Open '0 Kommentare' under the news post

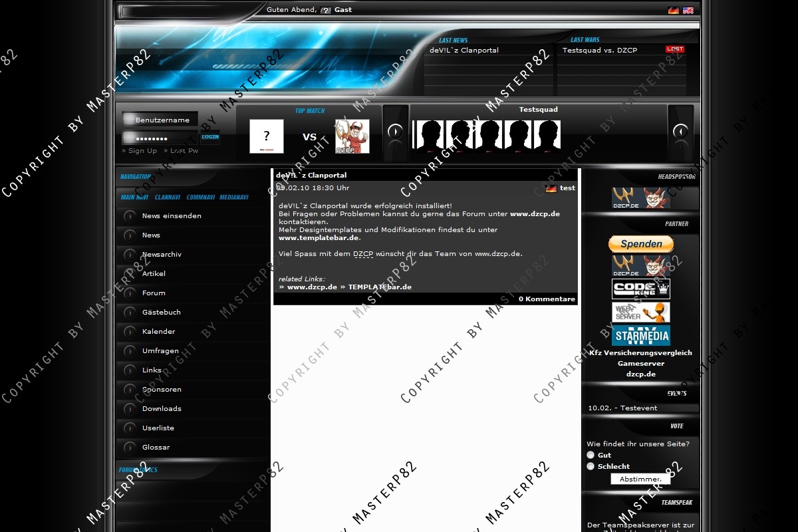(547, 299)
